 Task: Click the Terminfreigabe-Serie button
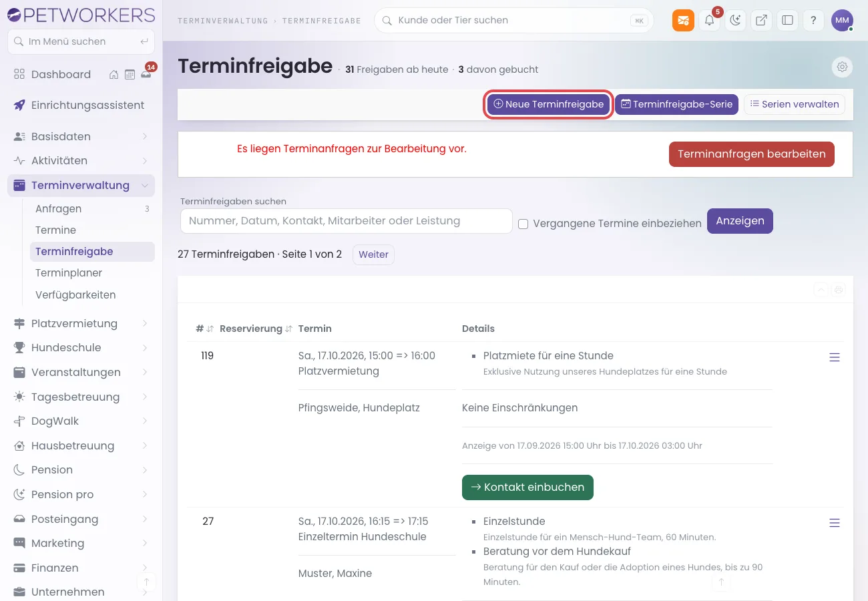[x=676, y=104]
